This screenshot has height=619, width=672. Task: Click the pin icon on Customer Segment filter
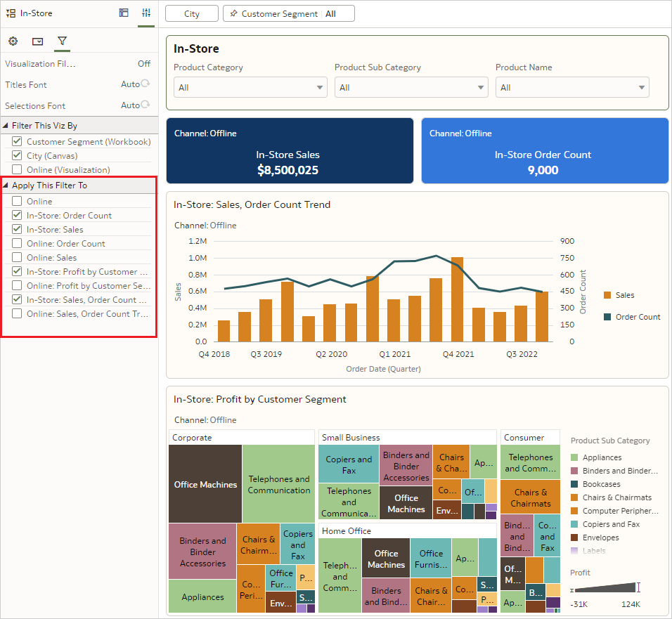pyautogui.click(x=233, y=13)
